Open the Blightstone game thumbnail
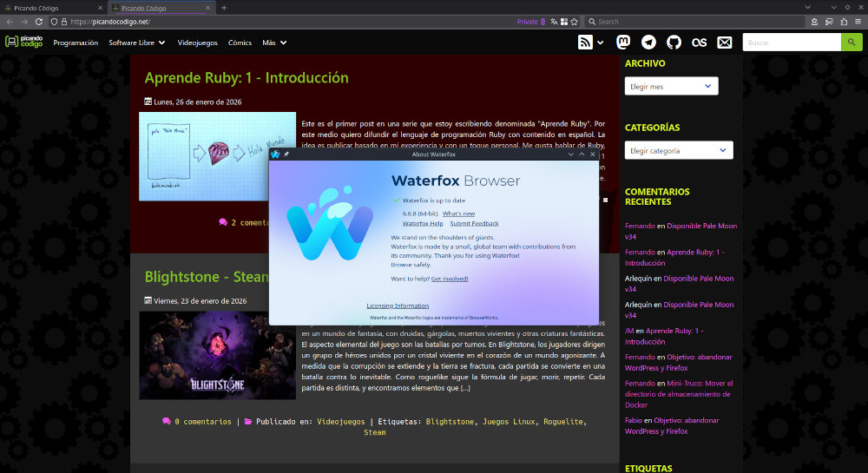 (217, 355)
